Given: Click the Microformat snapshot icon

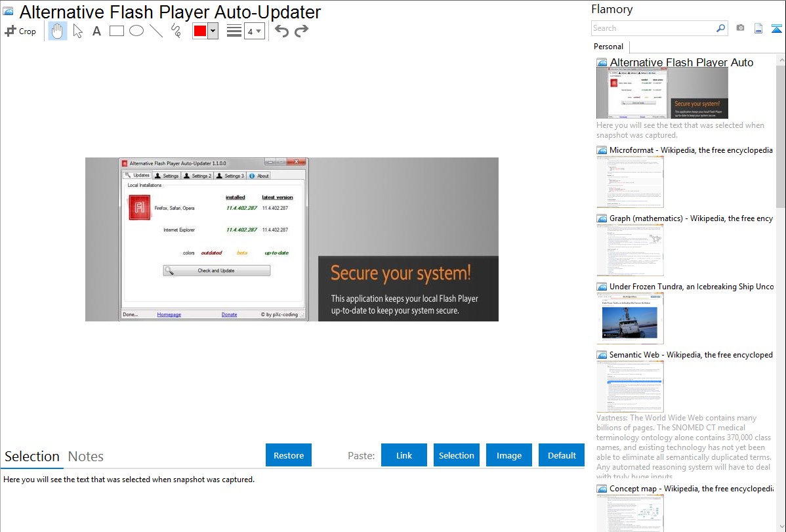Looking at the screenshot, I should pos(602,150).
